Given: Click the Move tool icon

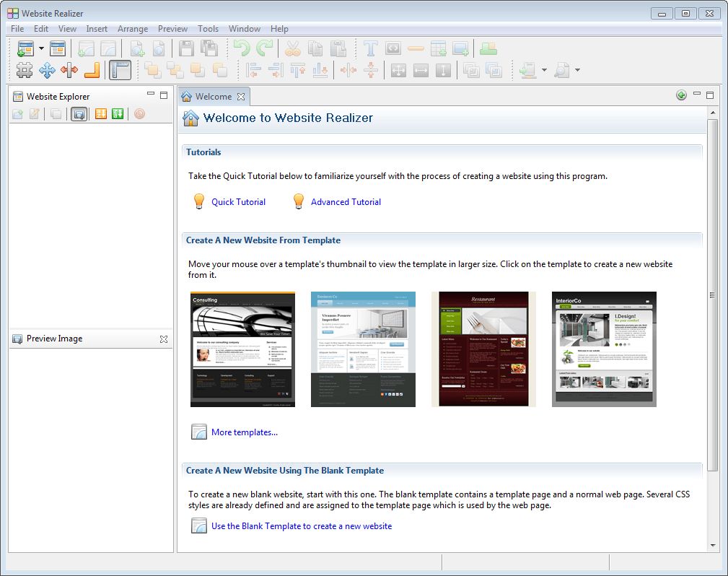Looking at the screenshot, I should coord(46,70).
